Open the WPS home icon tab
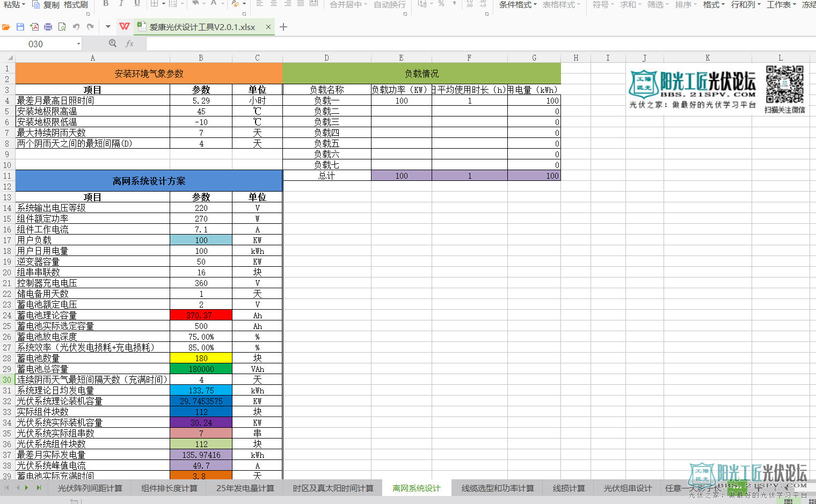The height and width of the screenshot is (504, 816). [x=125, y=26]
